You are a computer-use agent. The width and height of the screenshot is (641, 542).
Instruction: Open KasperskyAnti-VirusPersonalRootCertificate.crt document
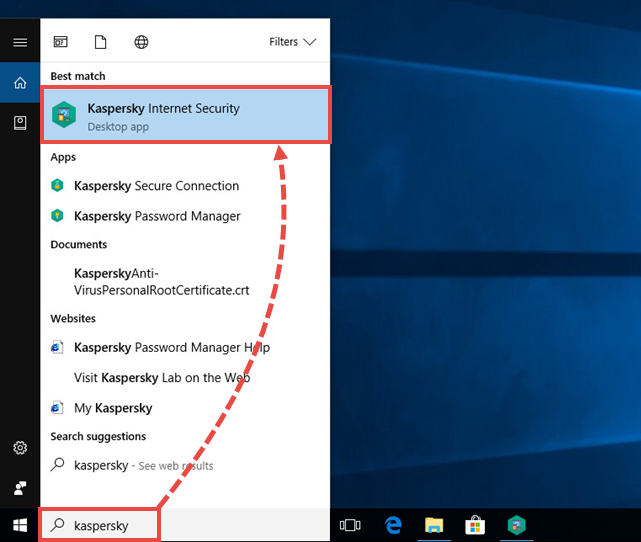pyautogui.click(x=185, y=282)
